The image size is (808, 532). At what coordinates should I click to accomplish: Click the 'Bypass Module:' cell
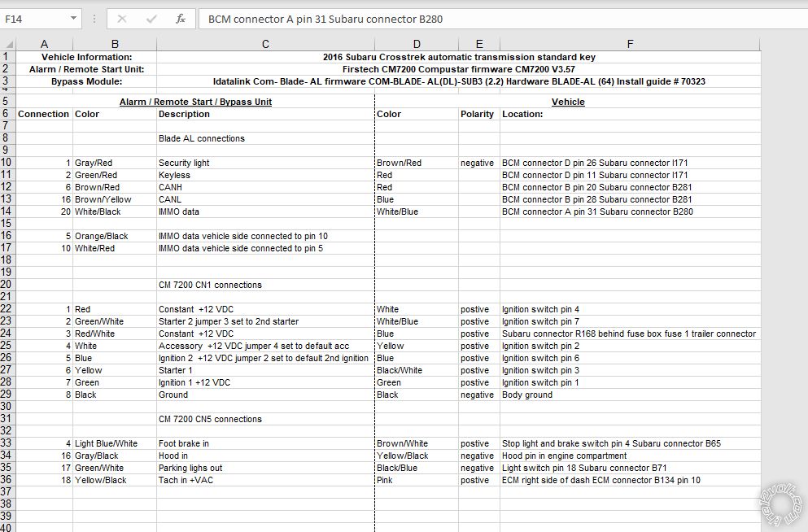[86, 81]
